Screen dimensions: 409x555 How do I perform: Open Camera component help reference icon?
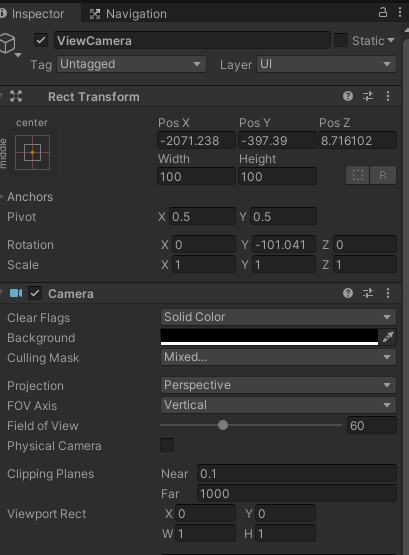pyautogui.click(x=348, y=293)
